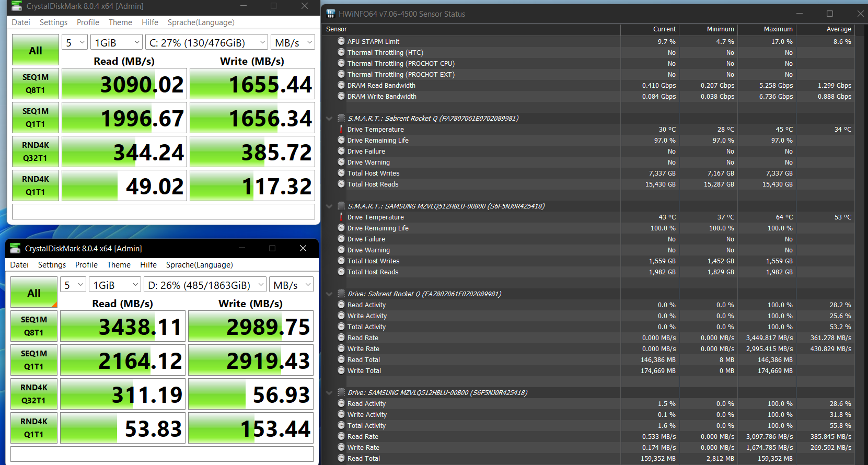Screen dimensions: 868x465
Task: Click the DRAM Read Bandwidth sensor icon
Action: 341,85
